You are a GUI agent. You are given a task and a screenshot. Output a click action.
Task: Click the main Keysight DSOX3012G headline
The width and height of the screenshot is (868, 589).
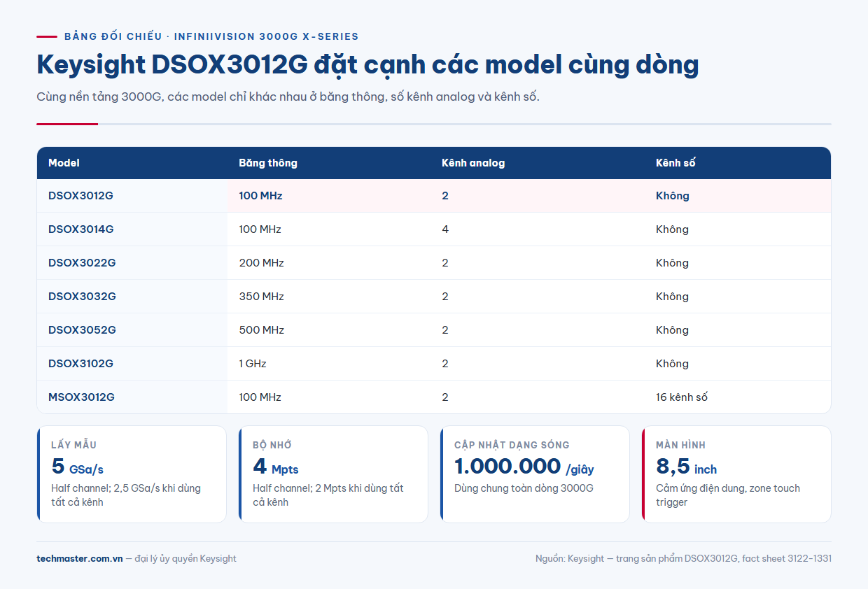click(367, 65)
